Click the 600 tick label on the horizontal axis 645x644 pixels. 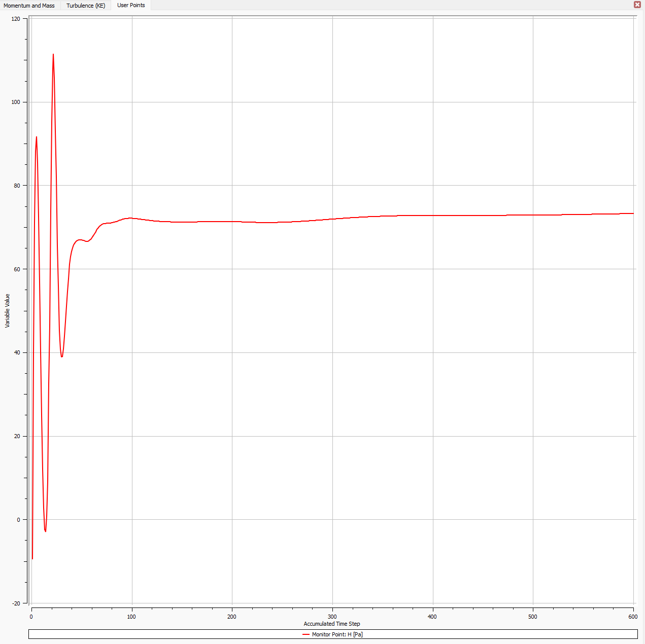pyautogui.click(x=633, y=617)
